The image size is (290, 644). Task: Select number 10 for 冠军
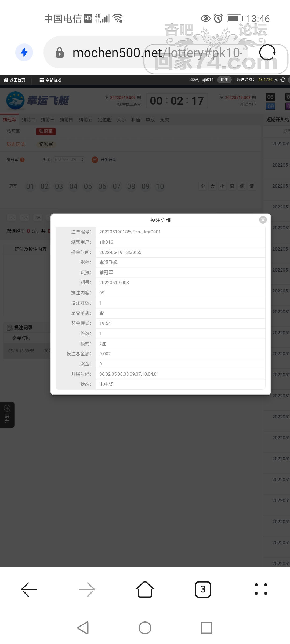tap(160, 186)
